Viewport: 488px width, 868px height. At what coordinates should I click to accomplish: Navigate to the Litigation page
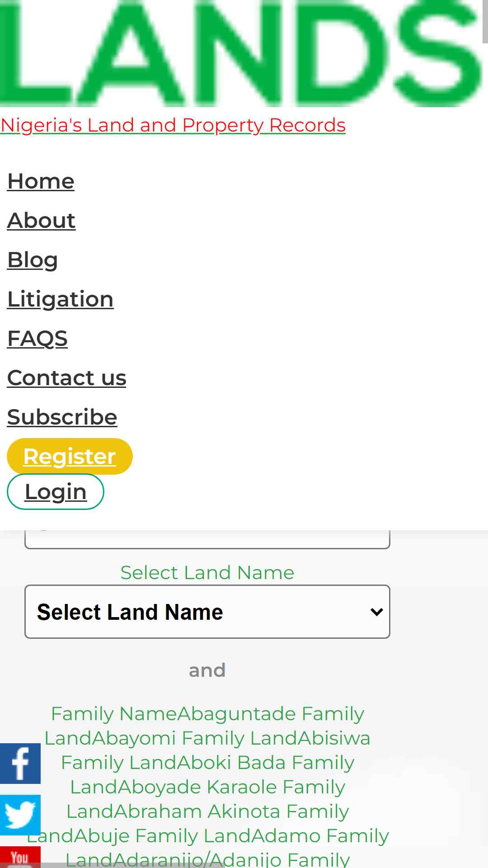click(x=60, y=299)
